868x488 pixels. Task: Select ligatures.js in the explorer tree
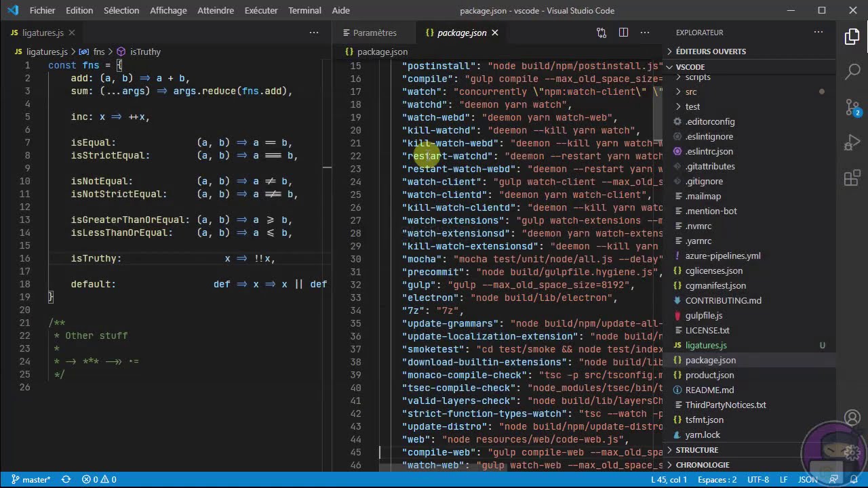point(749,345)
